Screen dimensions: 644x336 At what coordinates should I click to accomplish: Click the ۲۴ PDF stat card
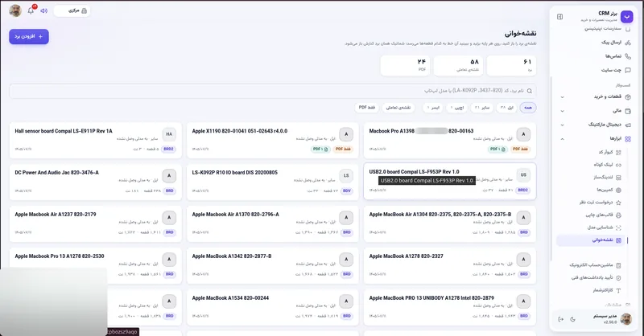pos(405,66)
